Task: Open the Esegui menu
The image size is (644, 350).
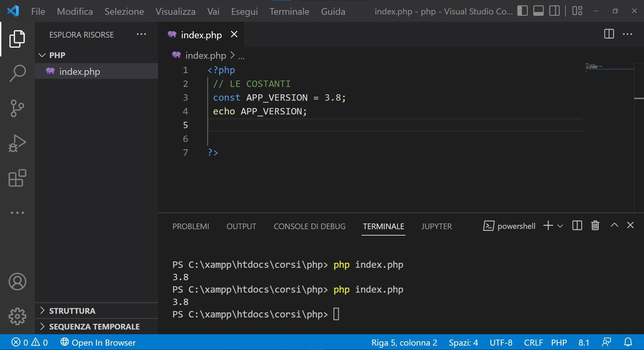Action: (x=245, y=11)
